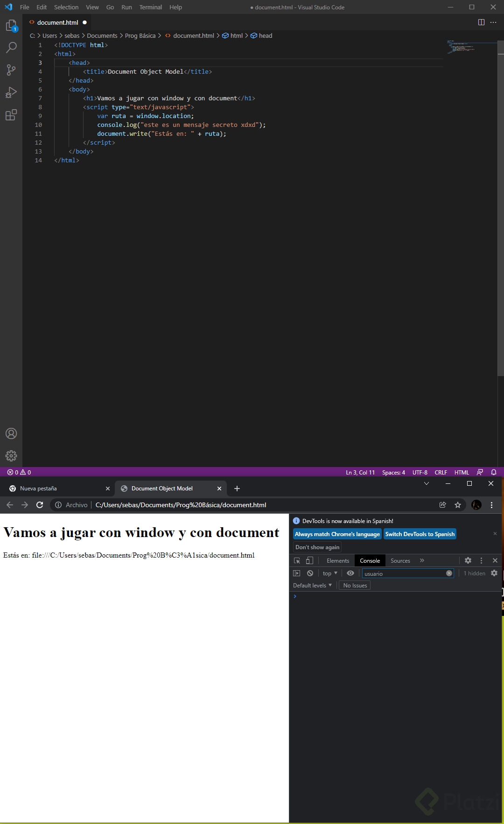
Task: Click errors and warnings indicator in status bar
Action: 19,472
